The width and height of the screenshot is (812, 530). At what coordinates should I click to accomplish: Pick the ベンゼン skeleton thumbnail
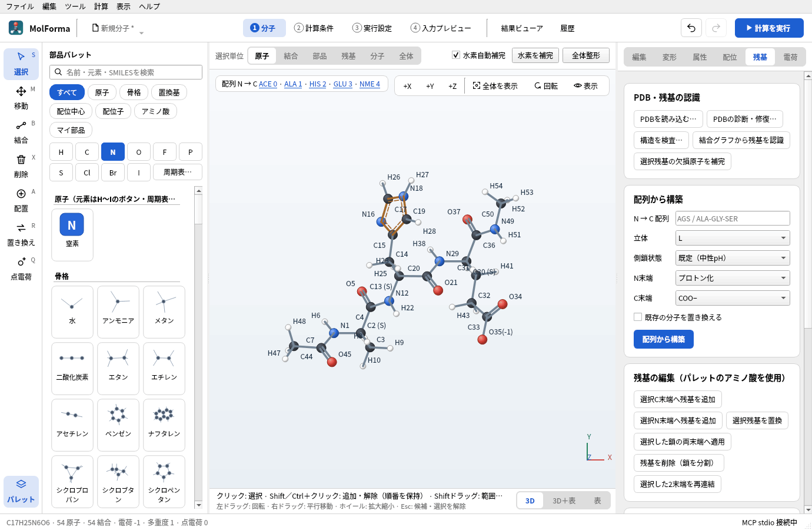pyautogui.click(x=118, y=425)
